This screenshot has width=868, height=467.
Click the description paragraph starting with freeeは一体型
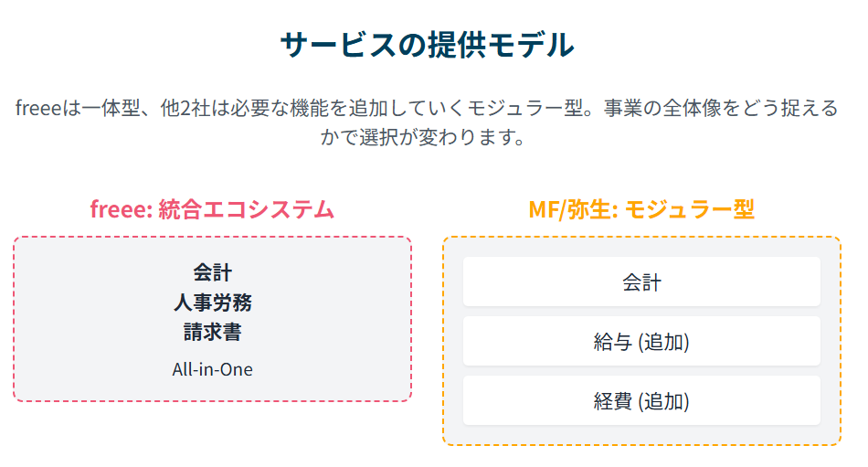pos(427,122)
